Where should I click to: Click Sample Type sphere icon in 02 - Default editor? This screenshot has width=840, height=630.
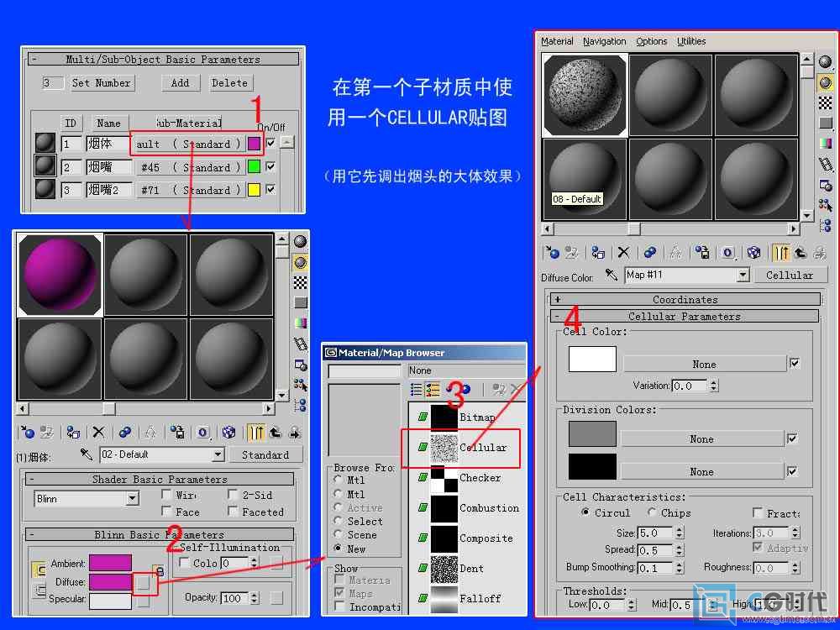[x=301, y=242]
